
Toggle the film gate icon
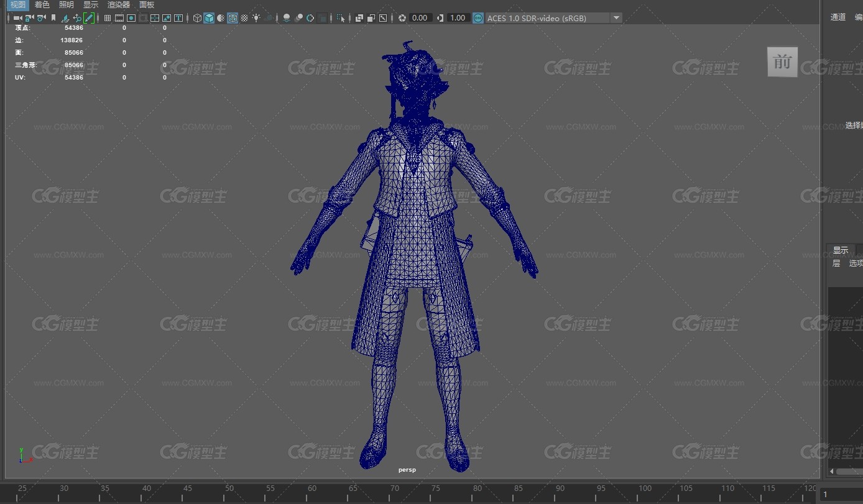119,18
